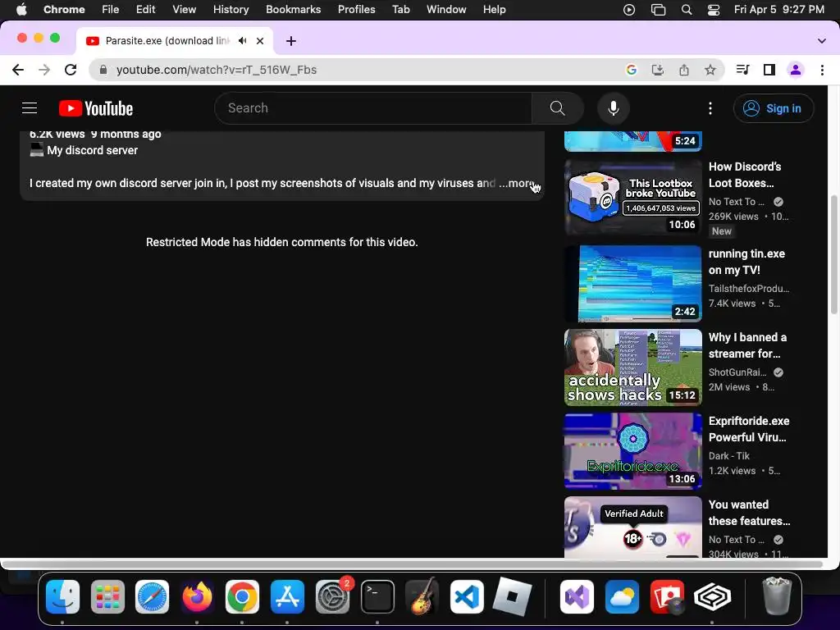The width and height of the screenshot is (840, 630).
Task: Open Google icon in address bar
Action: (x=631, y=70)
